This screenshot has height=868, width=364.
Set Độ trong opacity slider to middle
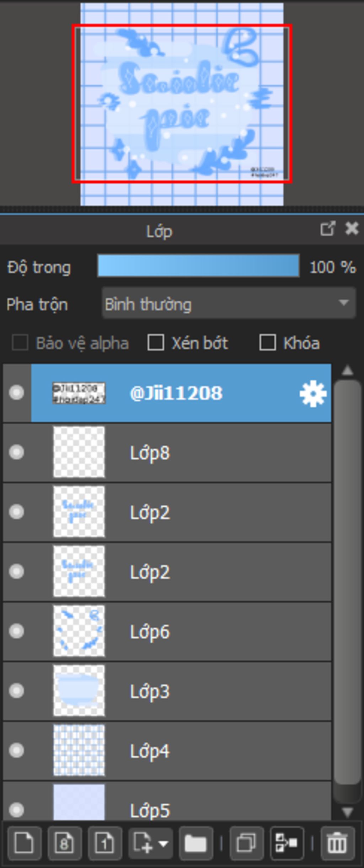[198, 265]
